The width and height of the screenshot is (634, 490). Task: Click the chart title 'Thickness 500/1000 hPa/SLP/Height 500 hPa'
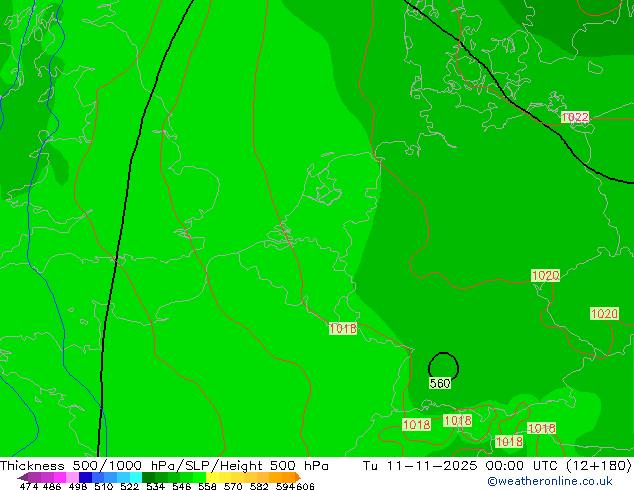164,466
